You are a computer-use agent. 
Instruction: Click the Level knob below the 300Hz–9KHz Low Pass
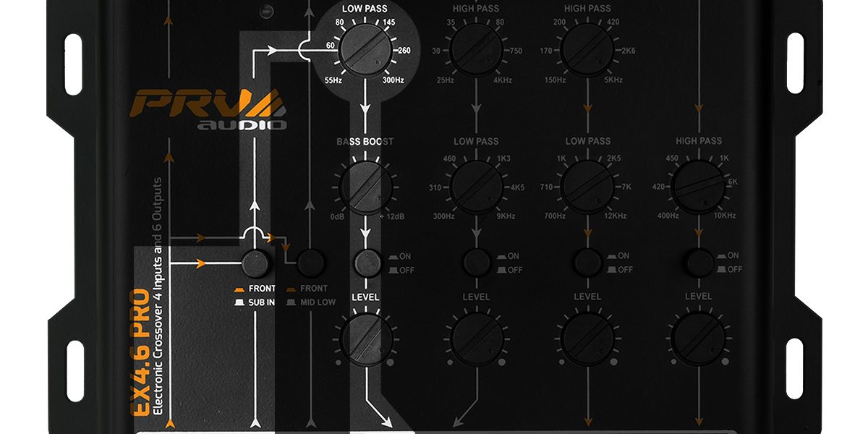476,339
